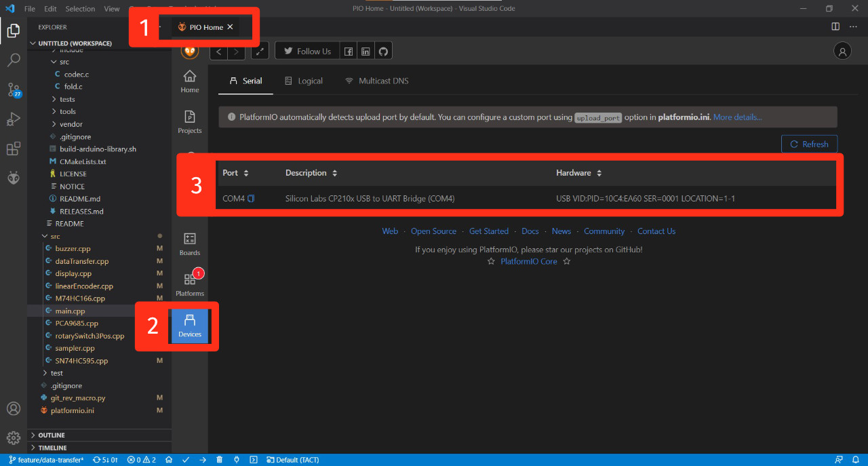
Task: Open Source Control view with 27 badge
Action: coord(13,90)
